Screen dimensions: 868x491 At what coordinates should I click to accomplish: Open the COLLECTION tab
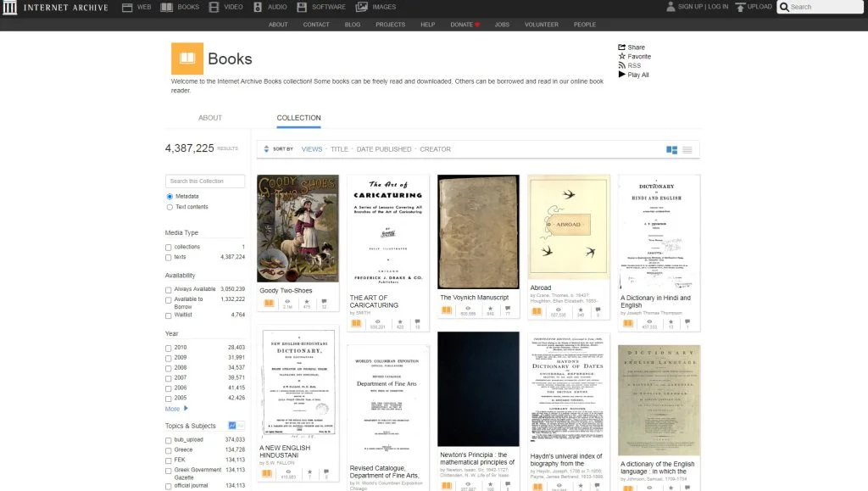point(298,117)
